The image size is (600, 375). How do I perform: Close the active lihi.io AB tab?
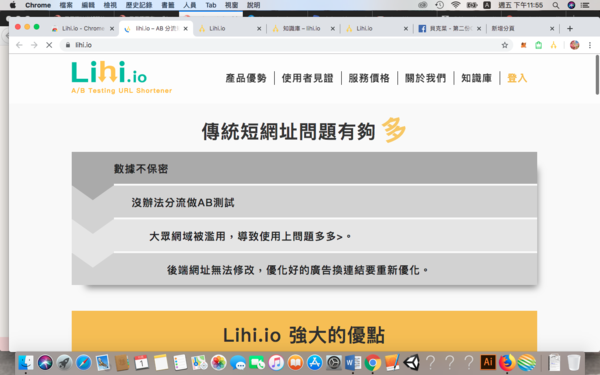click(x=186, y=28)
